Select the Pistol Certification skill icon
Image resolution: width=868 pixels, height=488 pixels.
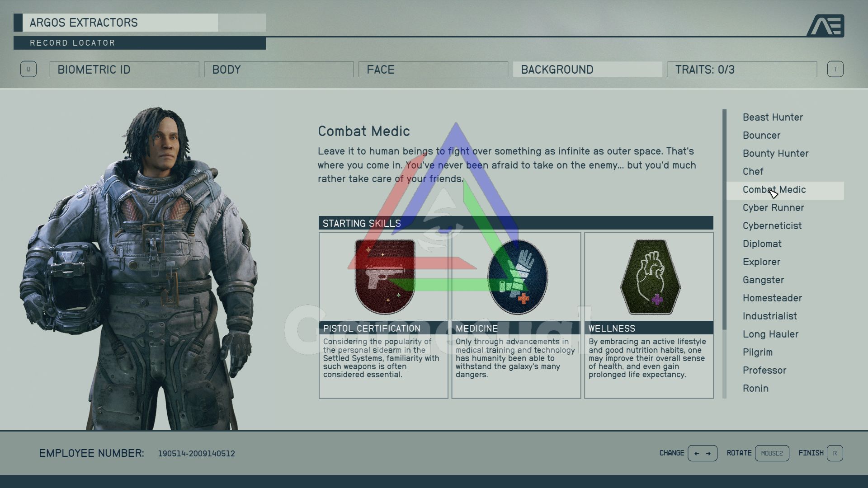383,276
